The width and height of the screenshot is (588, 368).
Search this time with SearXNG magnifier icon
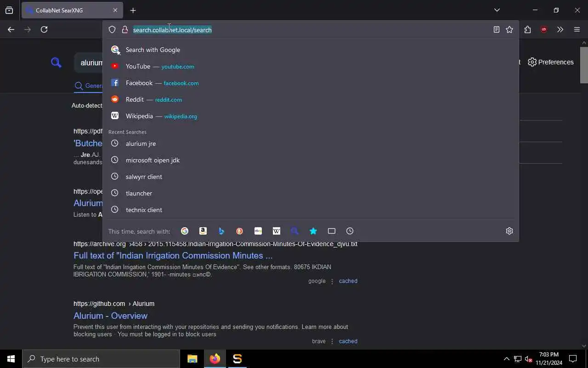click(x=295, y=231)
